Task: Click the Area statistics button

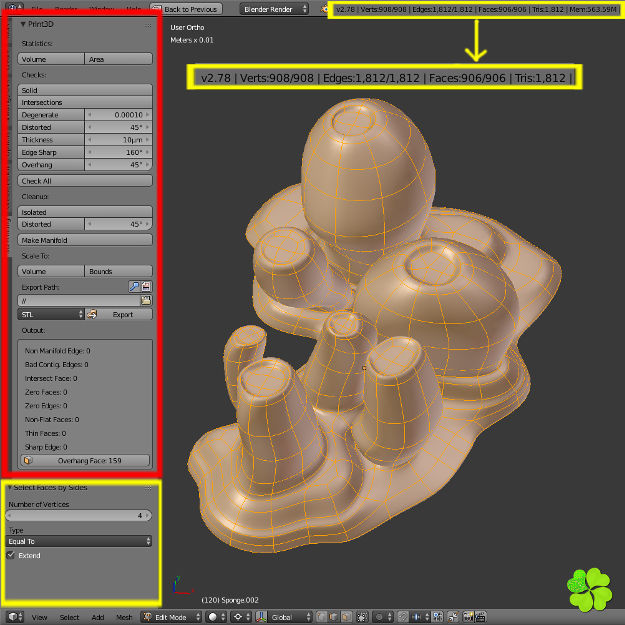Action: (118, 59)
